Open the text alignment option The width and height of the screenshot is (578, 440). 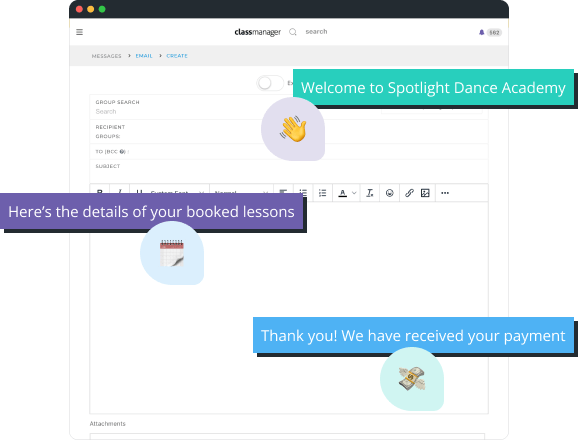pyautogui.click(x=283, y=192)
